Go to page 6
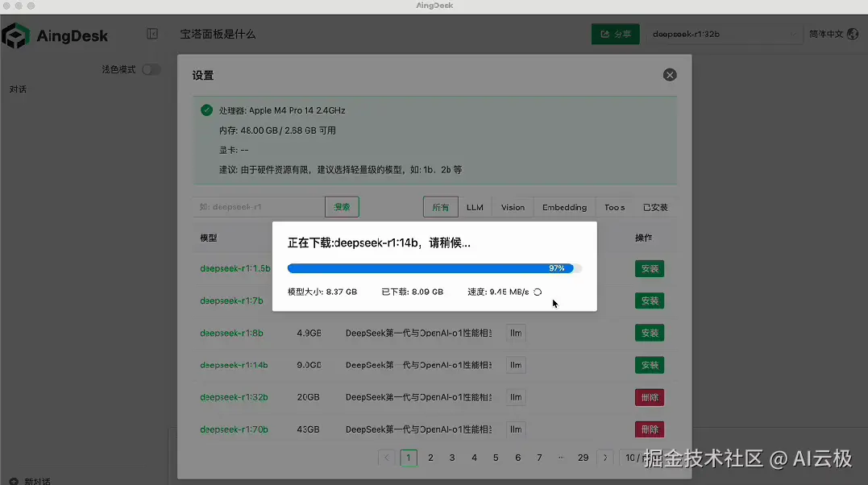This screenshot has height=485, width=868. click(517, 458)
